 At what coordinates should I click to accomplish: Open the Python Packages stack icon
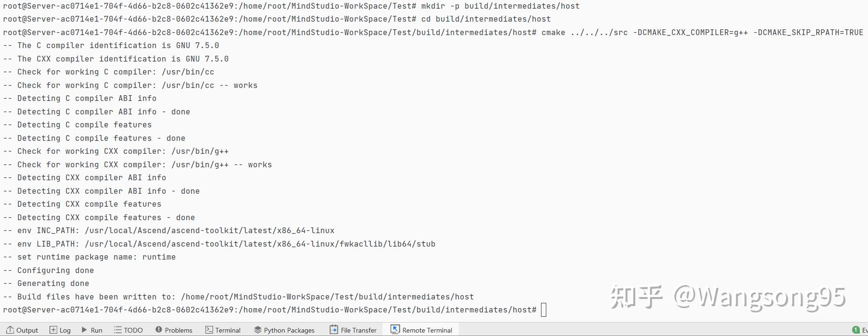pyautogui.click(x=258, y=330)
